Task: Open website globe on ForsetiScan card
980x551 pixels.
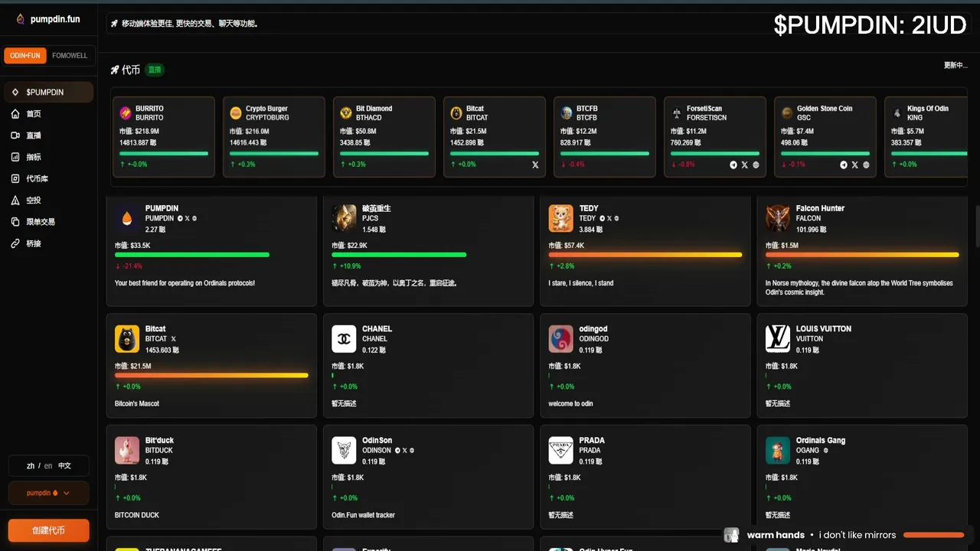Action: click(x=756, y=165)
